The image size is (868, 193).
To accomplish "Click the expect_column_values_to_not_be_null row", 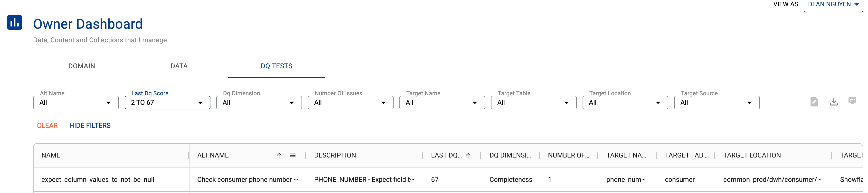I will (x=98, y=180).
